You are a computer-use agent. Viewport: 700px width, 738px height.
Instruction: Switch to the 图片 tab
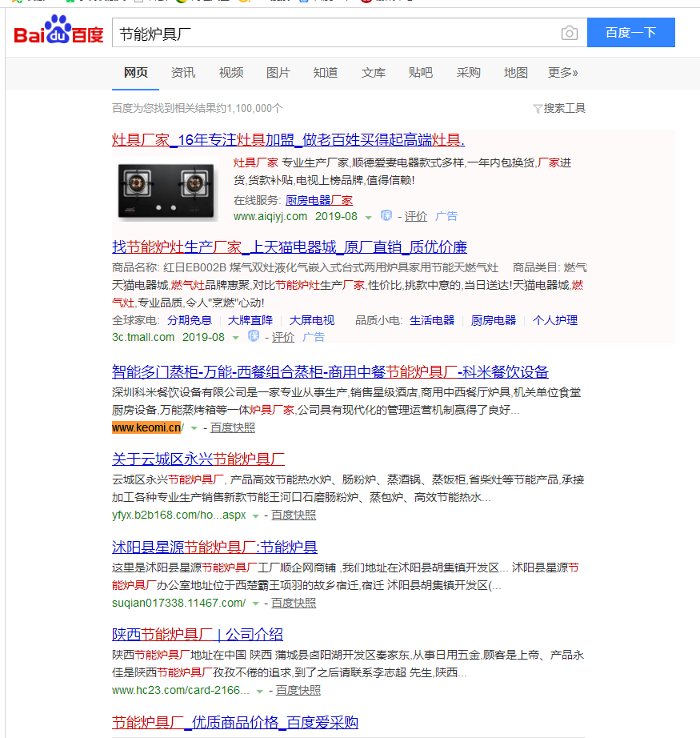coord(278,73)
